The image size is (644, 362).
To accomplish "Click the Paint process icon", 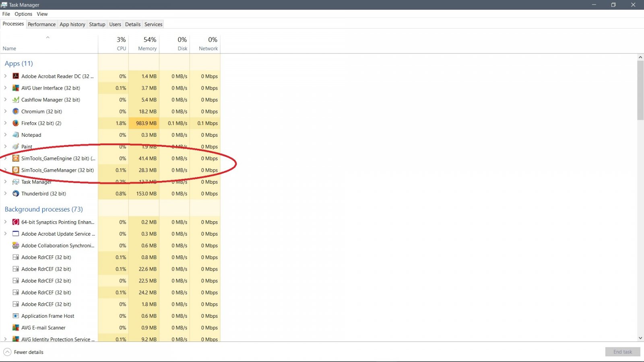I will [x=16, y=146].
